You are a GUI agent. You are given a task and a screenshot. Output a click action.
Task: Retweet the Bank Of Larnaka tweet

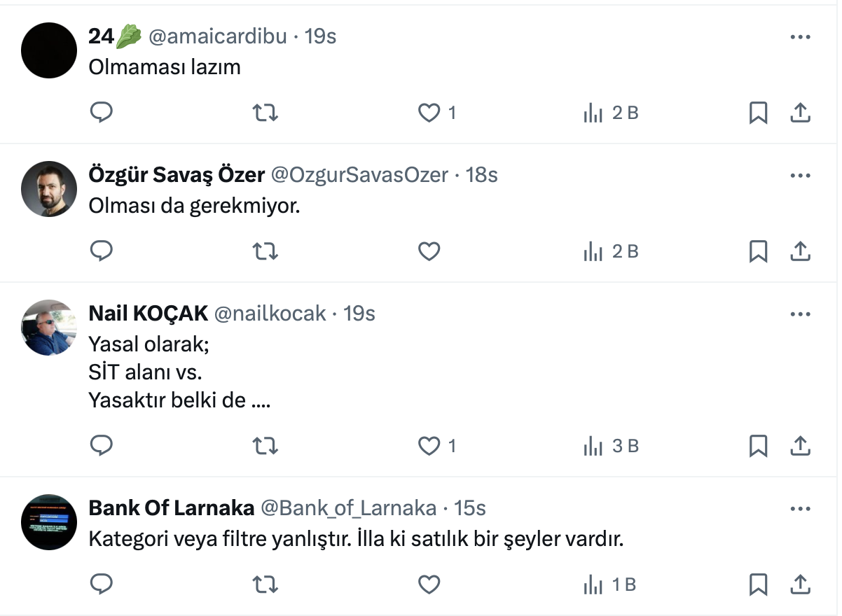point(265,584)
